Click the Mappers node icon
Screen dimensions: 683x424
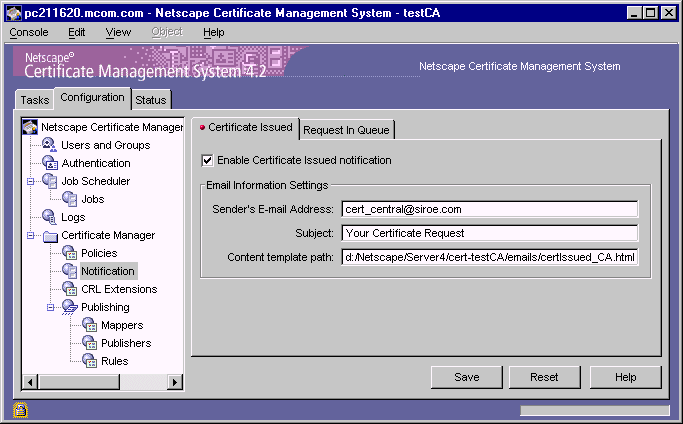pos(90,325)
